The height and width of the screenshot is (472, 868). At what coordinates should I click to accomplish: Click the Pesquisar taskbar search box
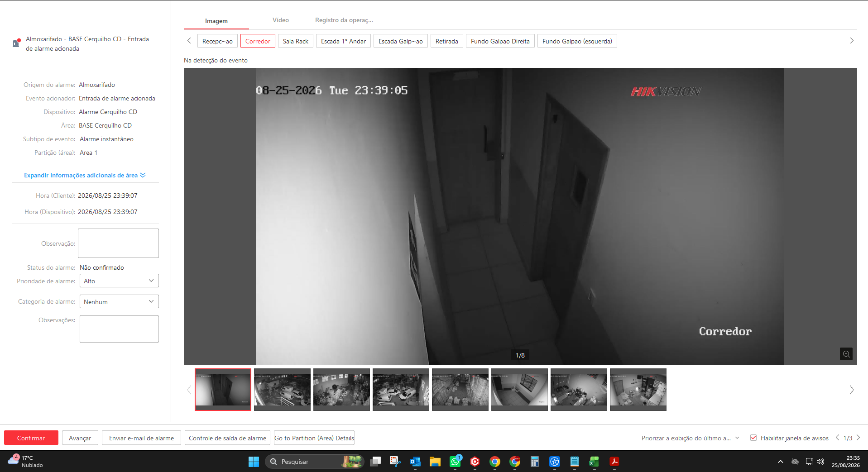point(315,462)
